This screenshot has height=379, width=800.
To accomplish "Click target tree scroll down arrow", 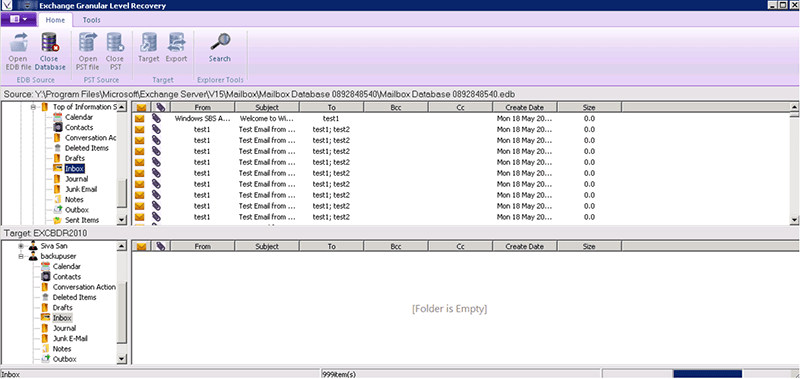I will click(x=121, y=359).
